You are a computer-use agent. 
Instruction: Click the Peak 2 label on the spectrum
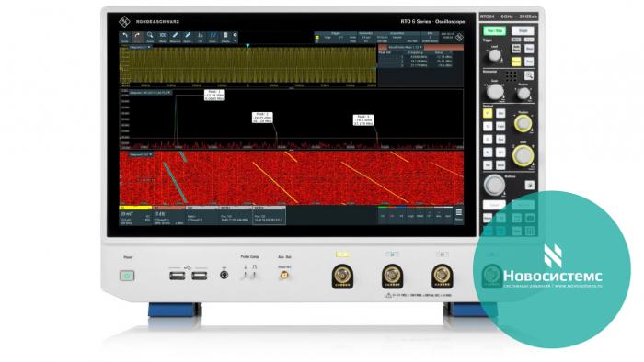tap(262, 118)
